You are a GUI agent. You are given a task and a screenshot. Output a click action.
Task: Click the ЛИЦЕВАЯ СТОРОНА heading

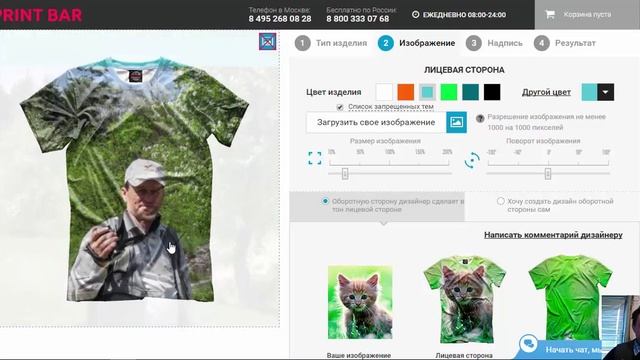[x=464, y=70]
